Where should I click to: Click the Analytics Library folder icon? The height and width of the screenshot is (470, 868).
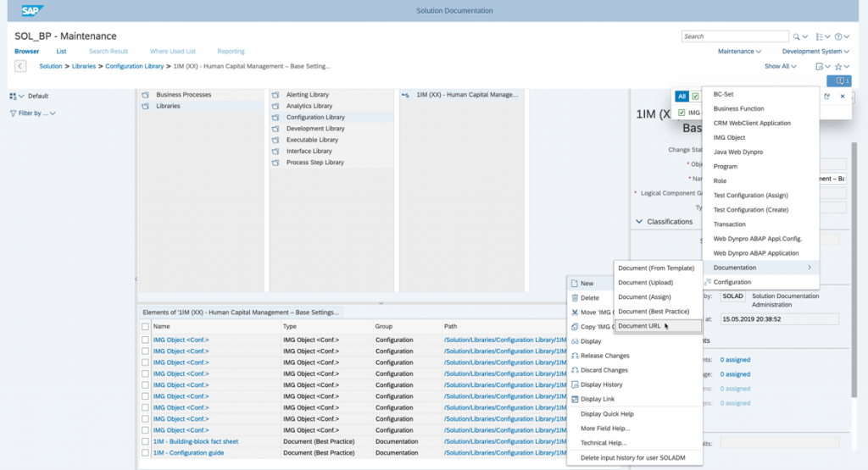pos(275,106)
